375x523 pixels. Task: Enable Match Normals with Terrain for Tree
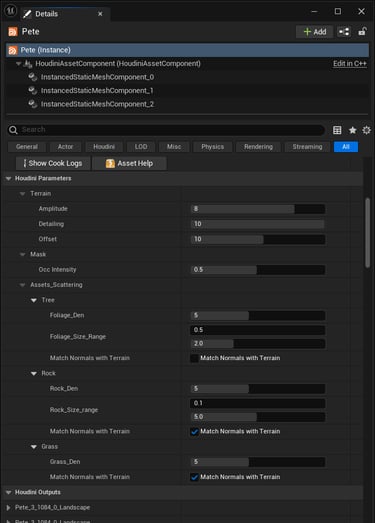194,358
